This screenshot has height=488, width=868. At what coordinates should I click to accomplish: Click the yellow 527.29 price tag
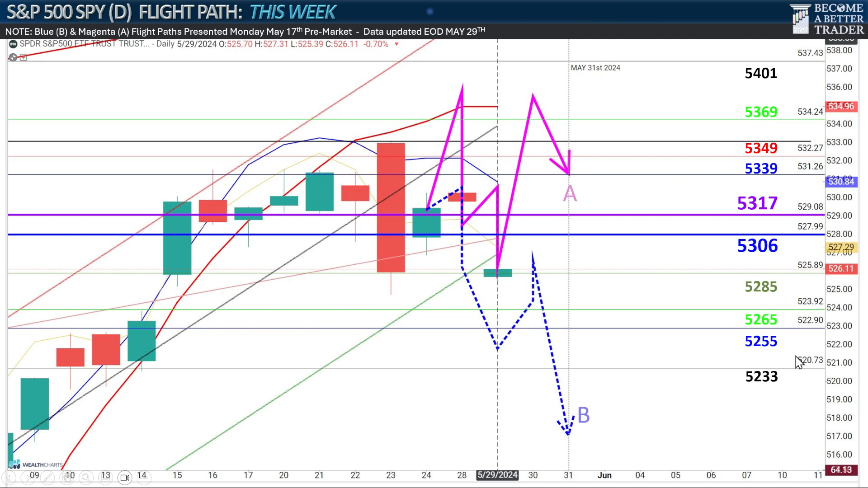pyautogui.click(x=841, y=247)
